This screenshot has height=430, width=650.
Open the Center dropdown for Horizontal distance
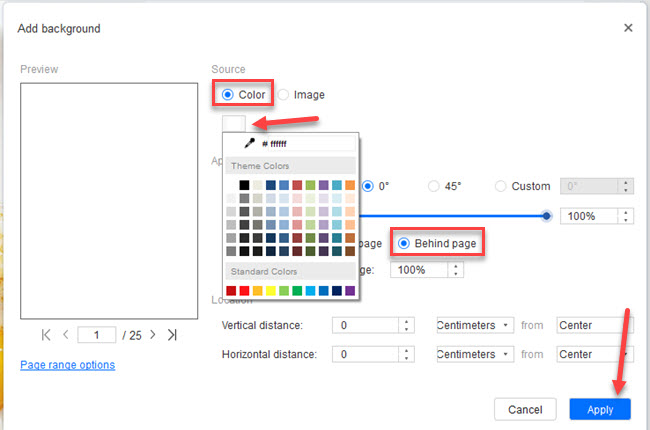595,354
